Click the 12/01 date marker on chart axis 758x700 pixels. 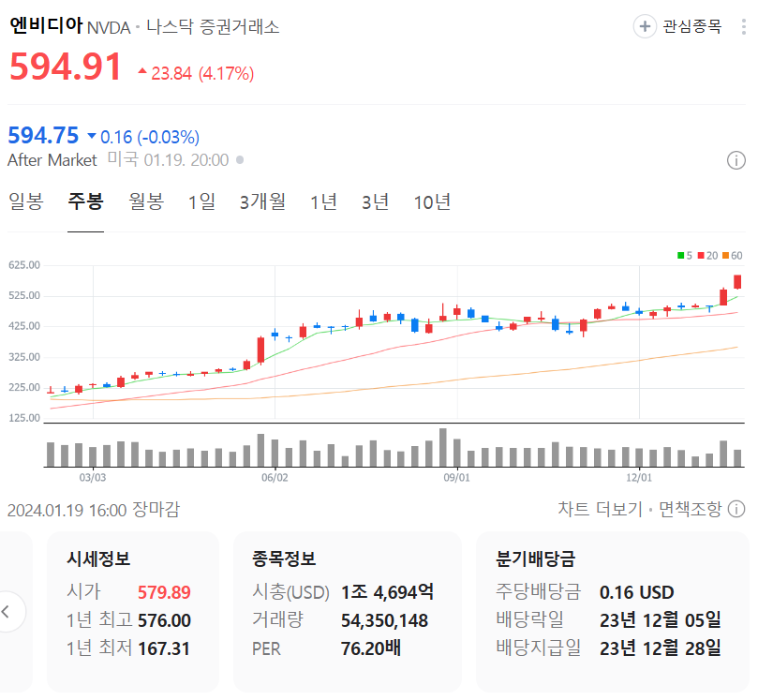[x=639, y=478]
